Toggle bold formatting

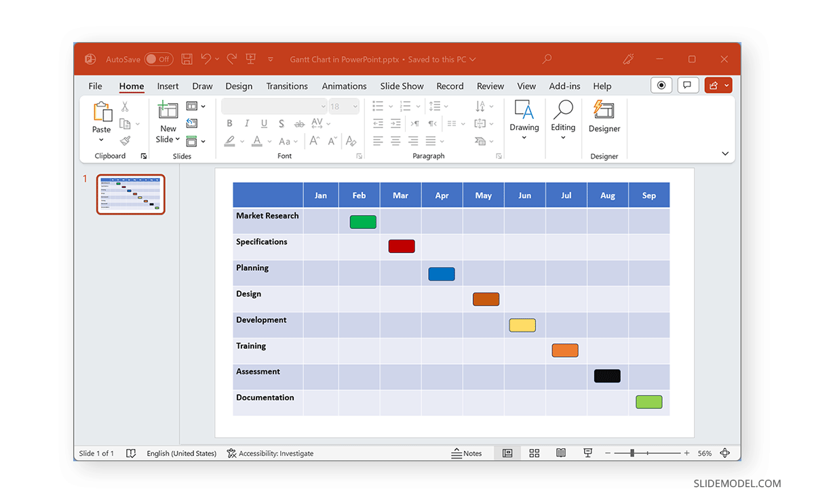pyautogui.click(x=229, y=123)
